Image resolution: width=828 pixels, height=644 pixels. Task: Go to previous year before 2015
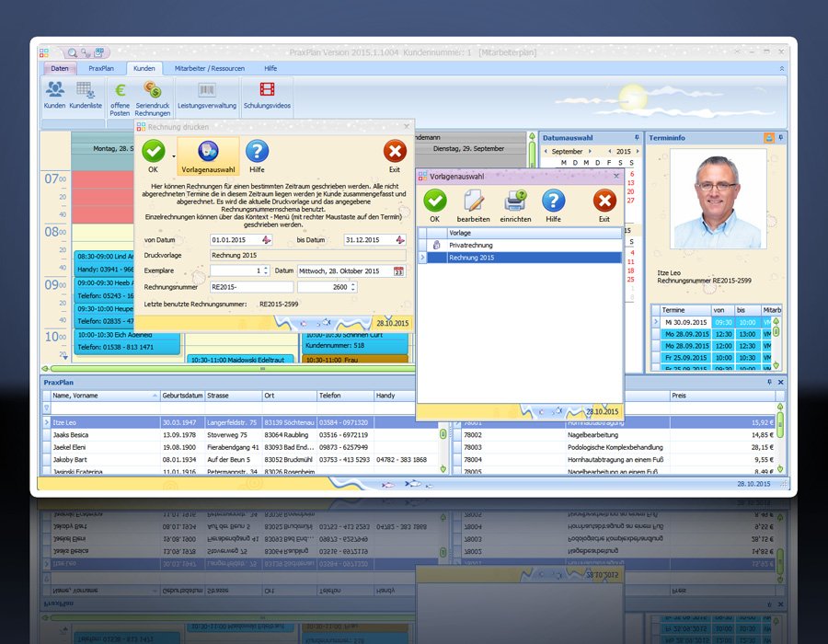610,151
